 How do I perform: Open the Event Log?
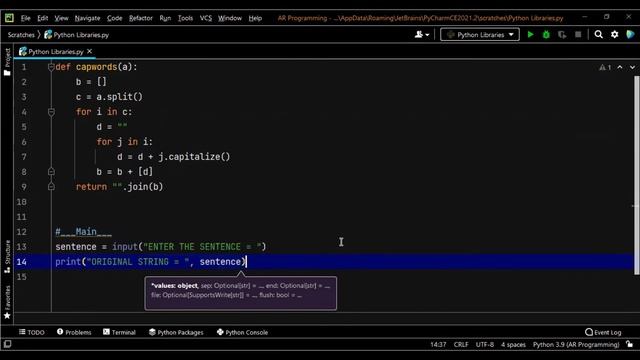pos(603,332)
